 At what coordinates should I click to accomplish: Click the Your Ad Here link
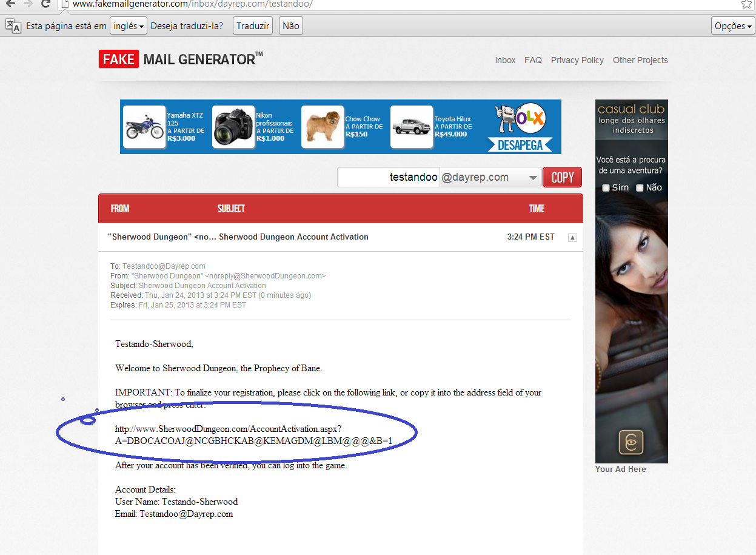(620, 469)
